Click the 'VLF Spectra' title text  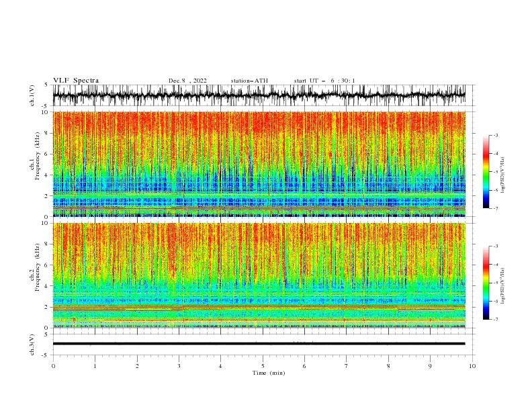[76, 81]
